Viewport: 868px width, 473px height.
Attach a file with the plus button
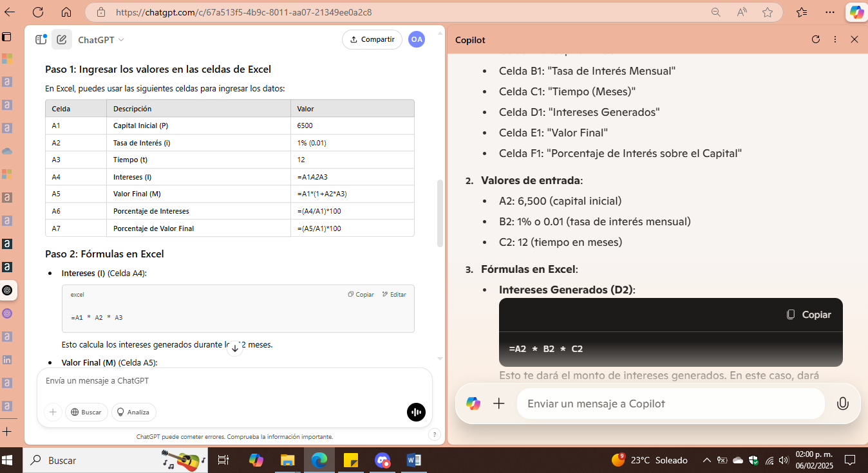pyautogui.click(x=53, y=412)
